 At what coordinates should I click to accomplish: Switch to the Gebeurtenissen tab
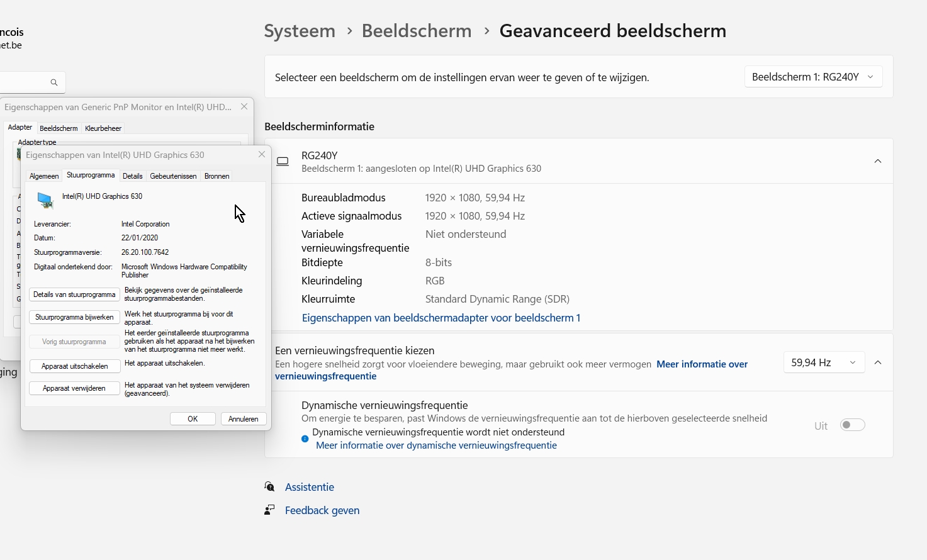(173, 176)
